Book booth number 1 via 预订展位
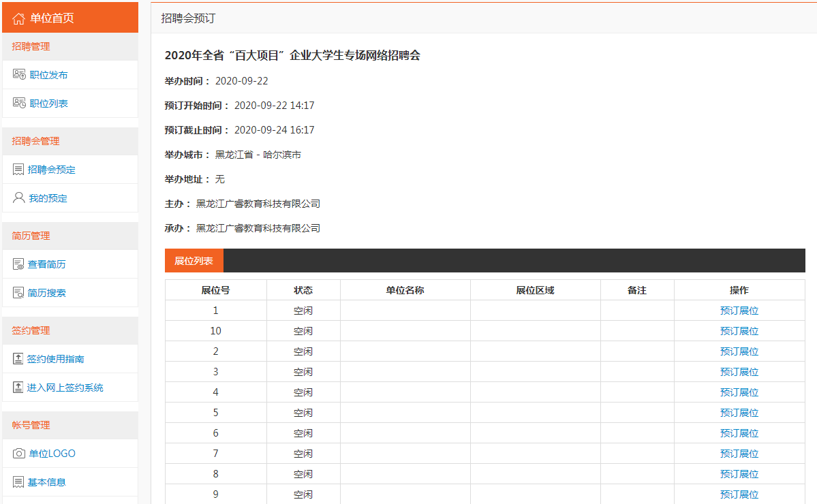Viewport: 817px width, 504px height. click(x=739, y=311)
